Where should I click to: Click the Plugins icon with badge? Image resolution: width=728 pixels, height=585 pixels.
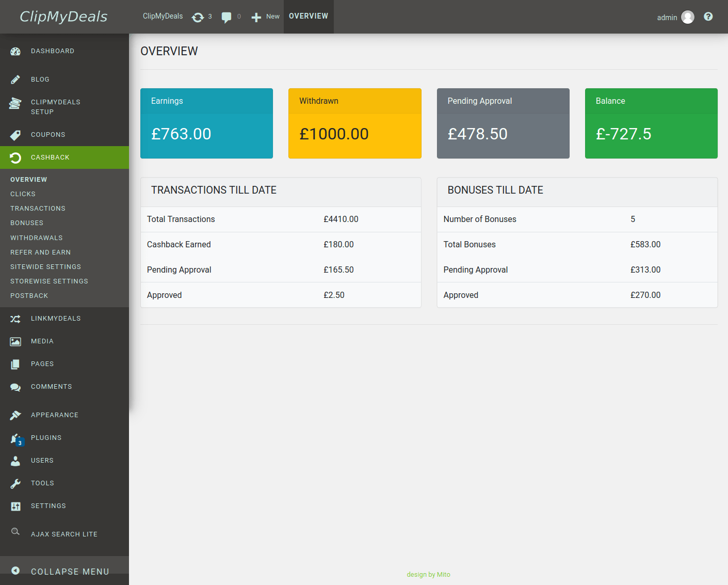coord(17,439)
